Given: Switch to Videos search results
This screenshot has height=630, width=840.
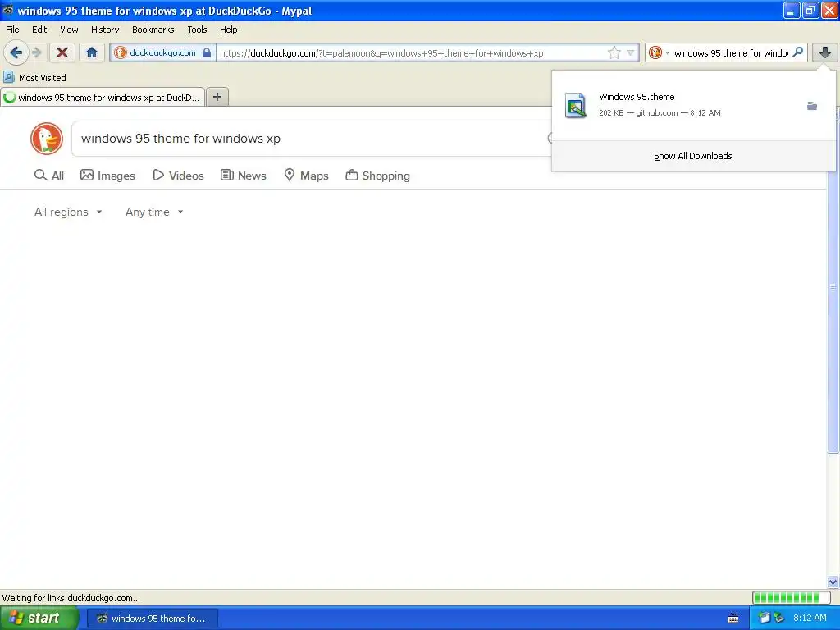Looking at the screenshot, I should tap(178, 176).
